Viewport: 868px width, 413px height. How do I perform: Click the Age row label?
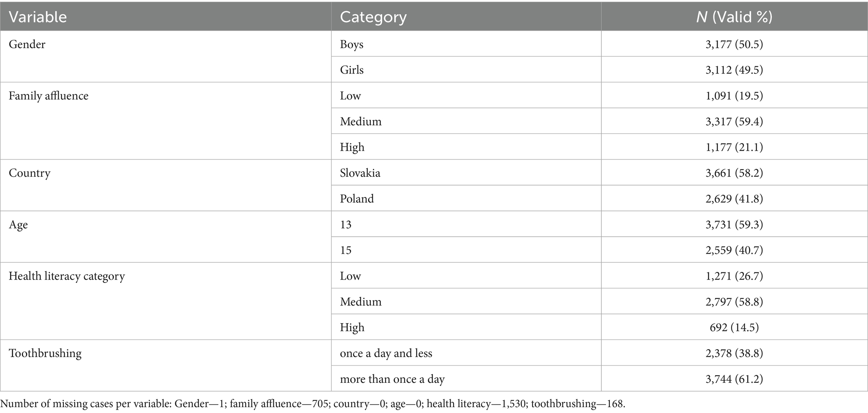point(18,225)
